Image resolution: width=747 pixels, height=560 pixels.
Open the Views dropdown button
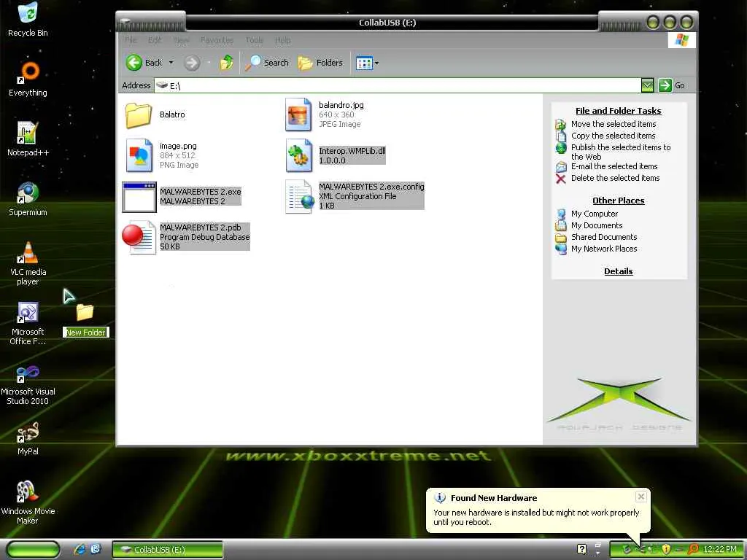pos(368,63)
